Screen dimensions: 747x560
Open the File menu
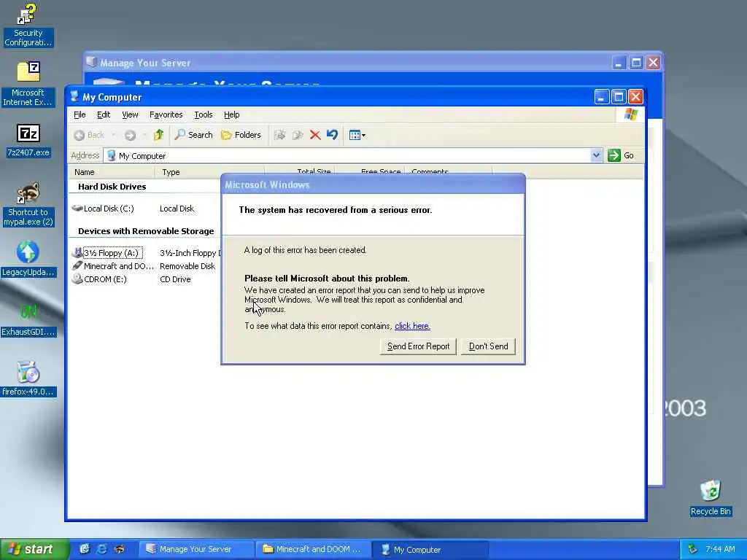point(80,114)
